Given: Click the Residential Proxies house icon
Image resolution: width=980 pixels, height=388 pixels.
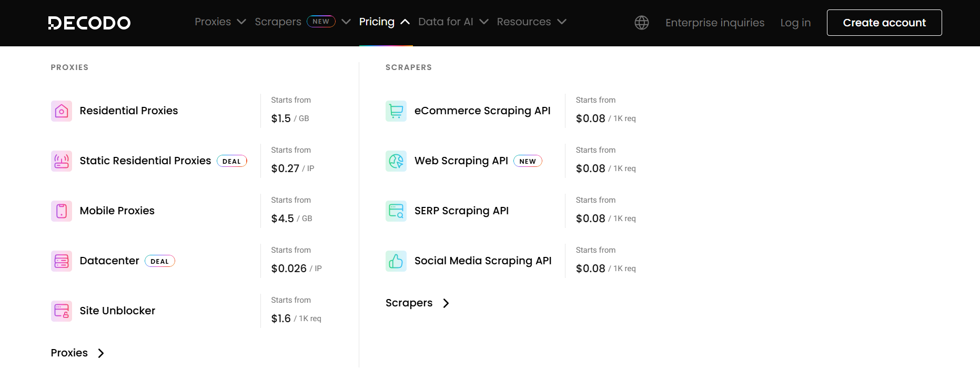Looking at the screenshot, I should click(x=62, y=111).
